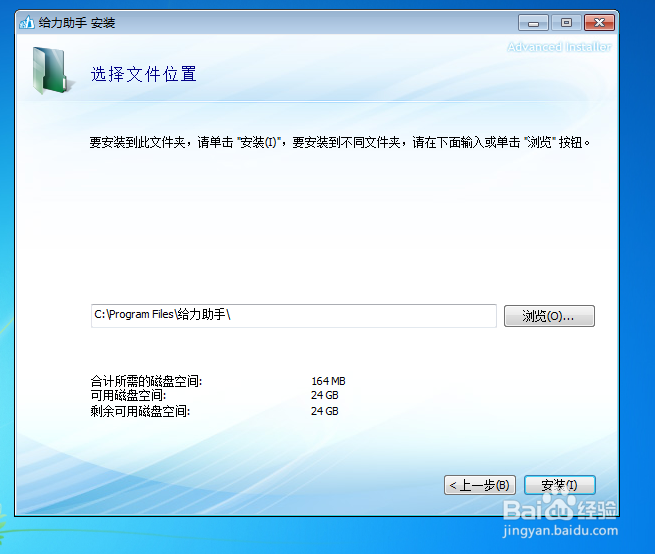Click the 24 GB value beside 可用磁盘空间
The height and width of the screenshot is (554, 655).
point(325,395)
